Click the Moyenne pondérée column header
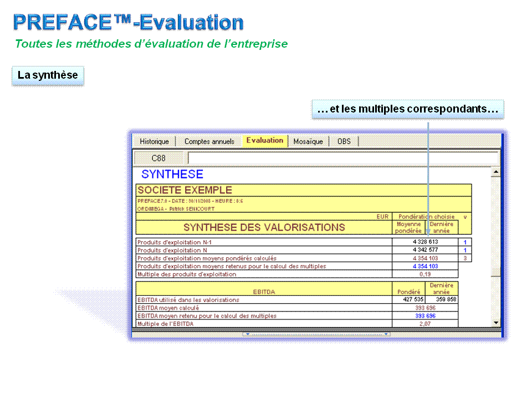 [x=408, y=227]
